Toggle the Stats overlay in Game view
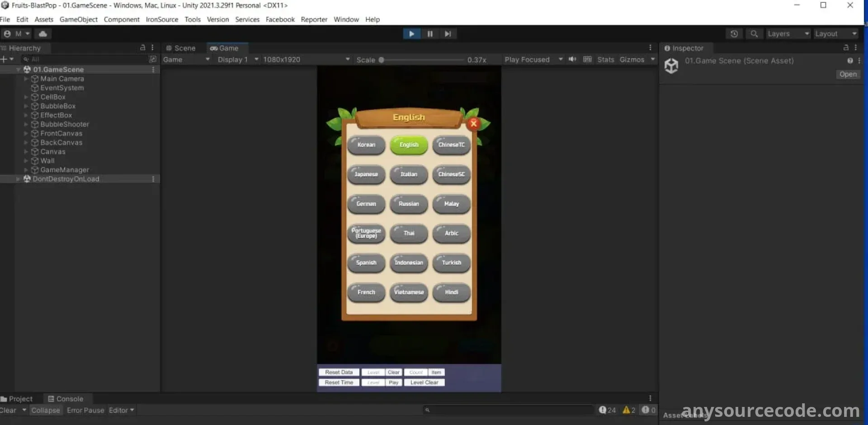The height and width of the screenshot is (425, 868). (605, 60)
